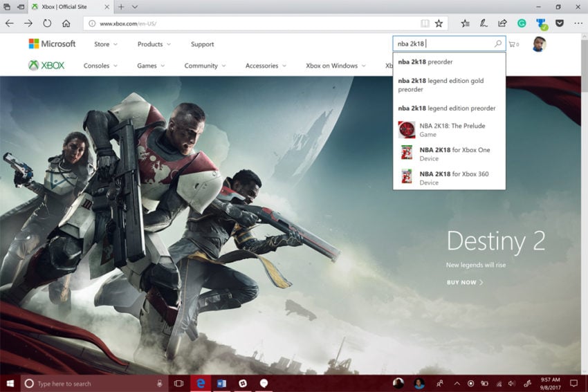This screenshot has height=392, width=588.
Task: Open NBA 2K18 for Xbox 360 result
Action: (449, 178)
